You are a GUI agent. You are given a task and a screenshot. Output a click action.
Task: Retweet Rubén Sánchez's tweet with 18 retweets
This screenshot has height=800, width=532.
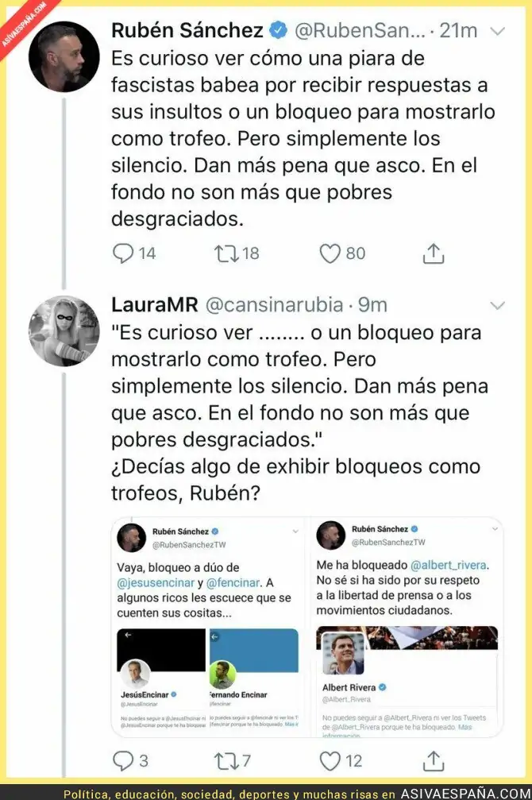pos(227,253)
